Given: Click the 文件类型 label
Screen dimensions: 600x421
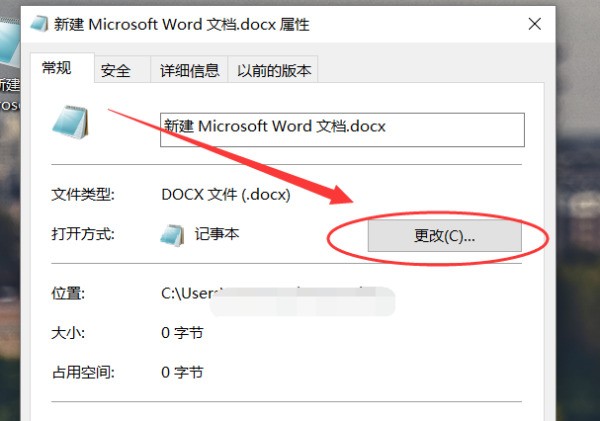Looking at the screenshot, I should tap(84, 195).
